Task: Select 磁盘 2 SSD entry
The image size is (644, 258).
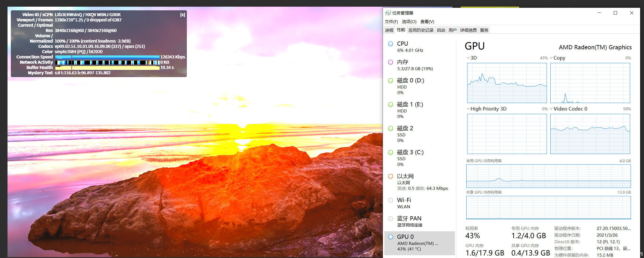Action: click(x=419, y=134)
